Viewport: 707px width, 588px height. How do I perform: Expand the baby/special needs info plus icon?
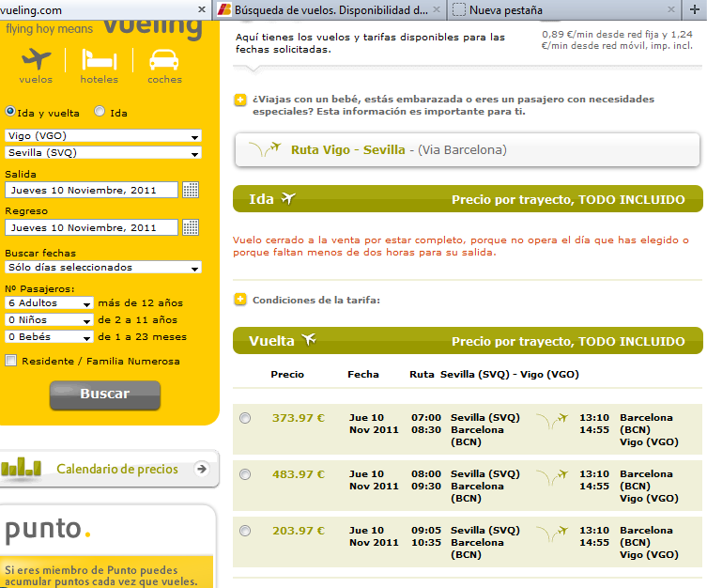tap(240, 100)
